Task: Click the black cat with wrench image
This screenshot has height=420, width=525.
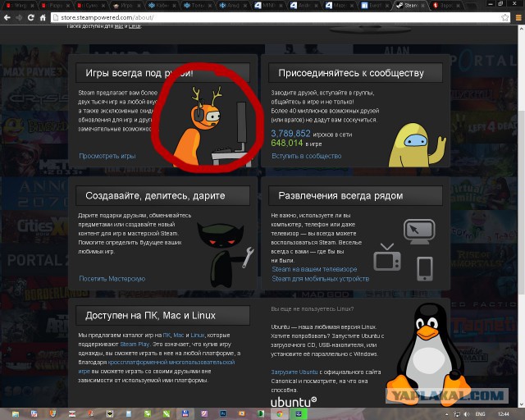Action: [x=225, y=254]
